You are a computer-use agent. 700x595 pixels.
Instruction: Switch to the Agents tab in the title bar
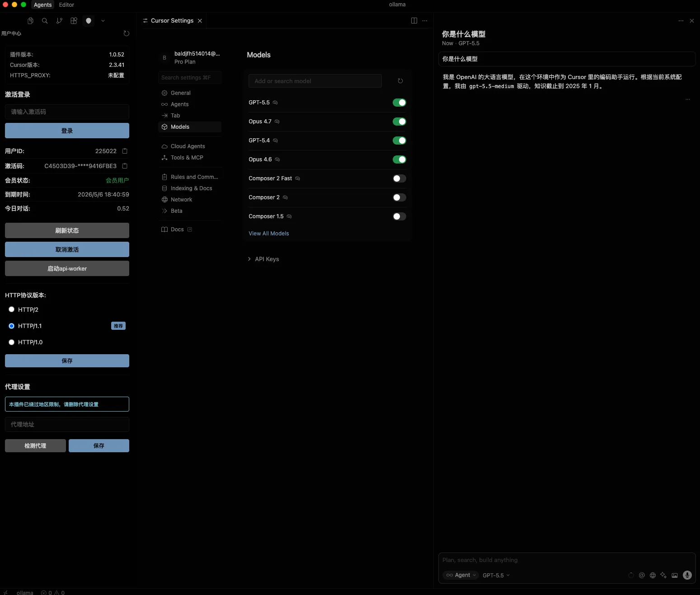(43, 5)
